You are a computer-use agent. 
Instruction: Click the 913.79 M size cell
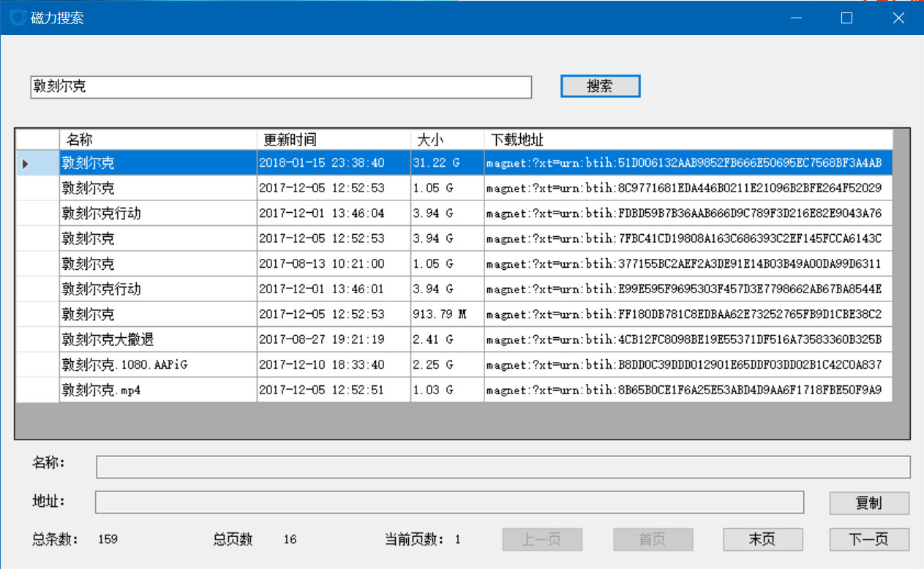coord(446,314)
